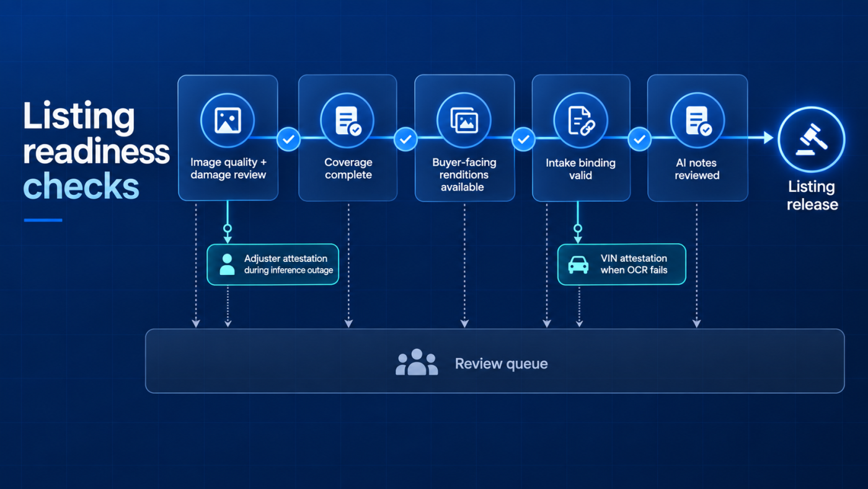
Task: Open the gallery icon above Buyer-facing renditions
Action: coord(464,120)
